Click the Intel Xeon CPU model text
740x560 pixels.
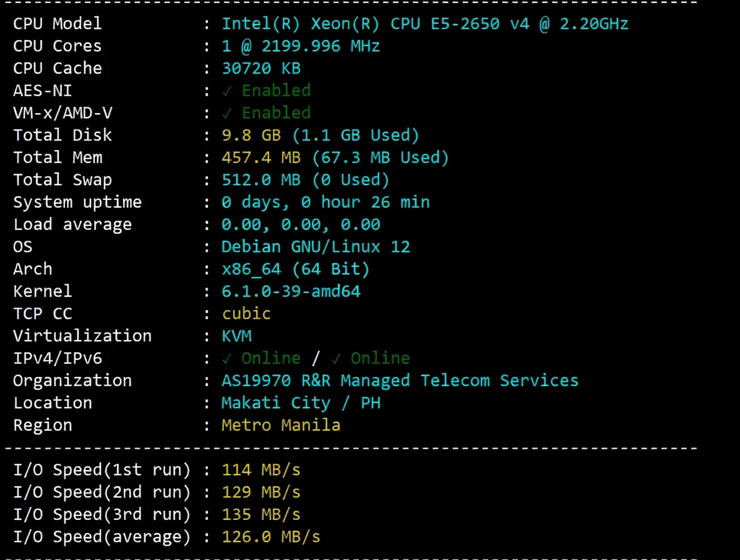[x=425, y=24]
